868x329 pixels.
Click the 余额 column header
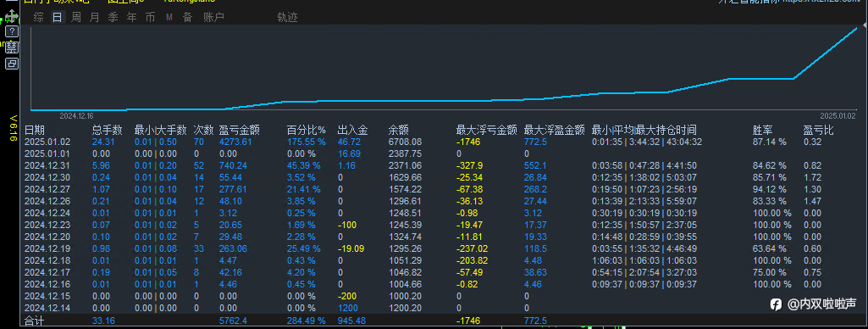399,131
